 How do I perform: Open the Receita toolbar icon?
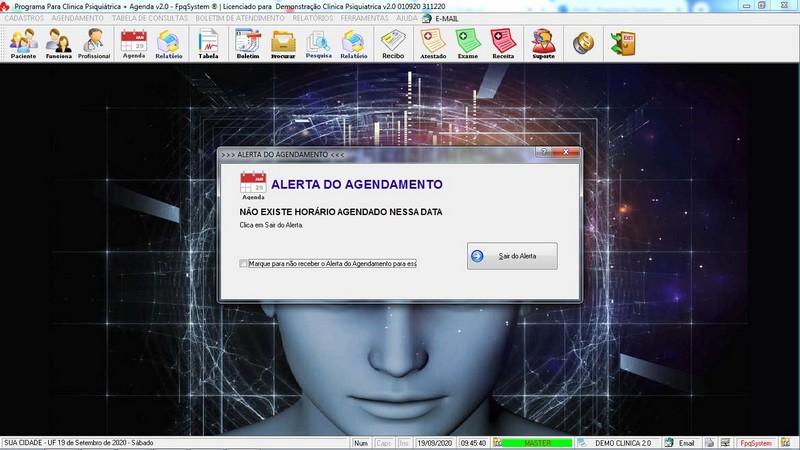(503, 44)
